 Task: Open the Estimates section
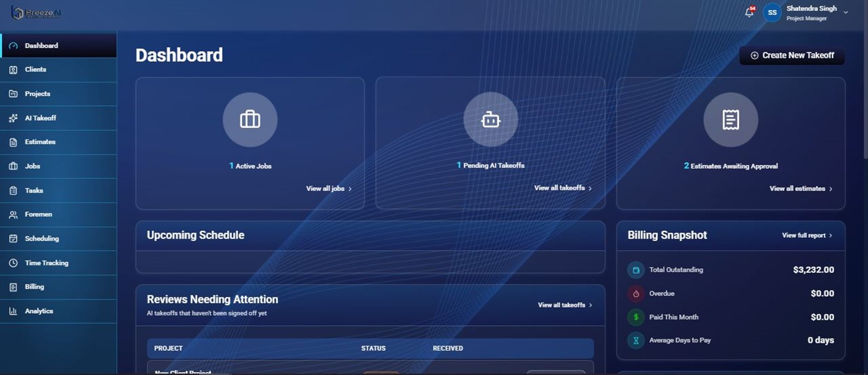point(59,142)
